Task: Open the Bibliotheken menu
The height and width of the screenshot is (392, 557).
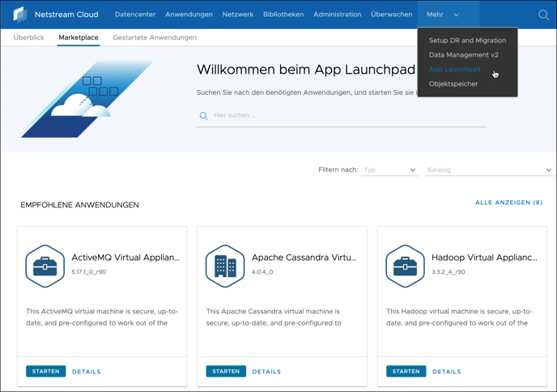Action: click(283, 15)
